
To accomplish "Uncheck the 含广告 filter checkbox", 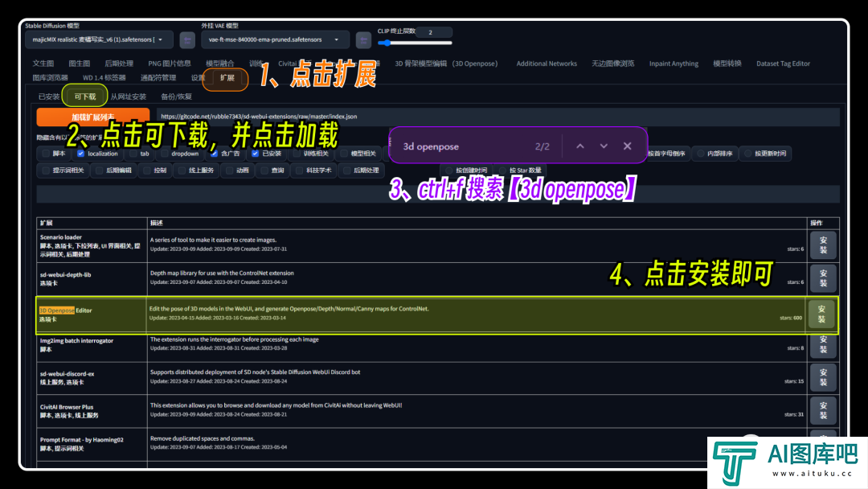I will coord(215,154).
